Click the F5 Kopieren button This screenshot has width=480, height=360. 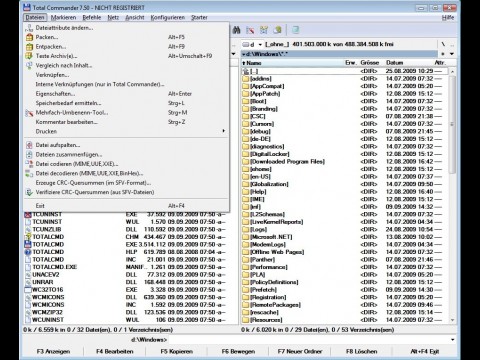click(177, 351)
